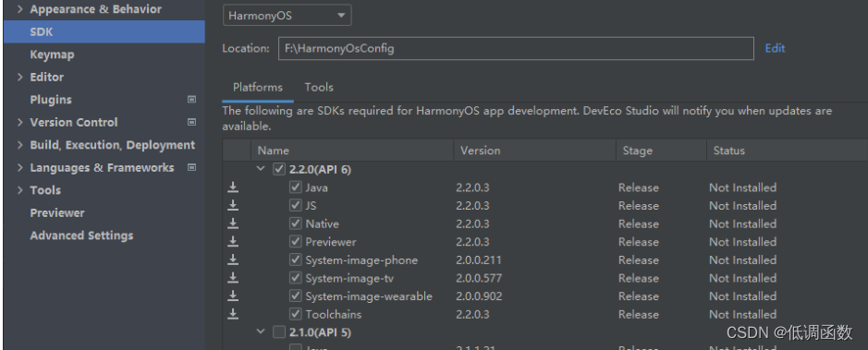Toggle the System-image-wearable checkbox

tap(296, 296)
